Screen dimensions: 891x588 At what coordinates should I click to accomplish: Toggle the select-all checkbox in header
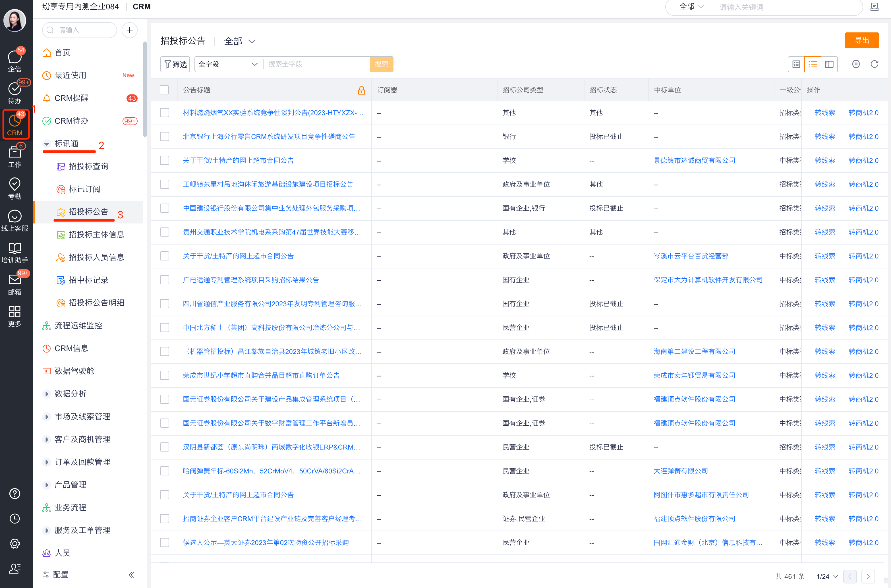[164, 90]
